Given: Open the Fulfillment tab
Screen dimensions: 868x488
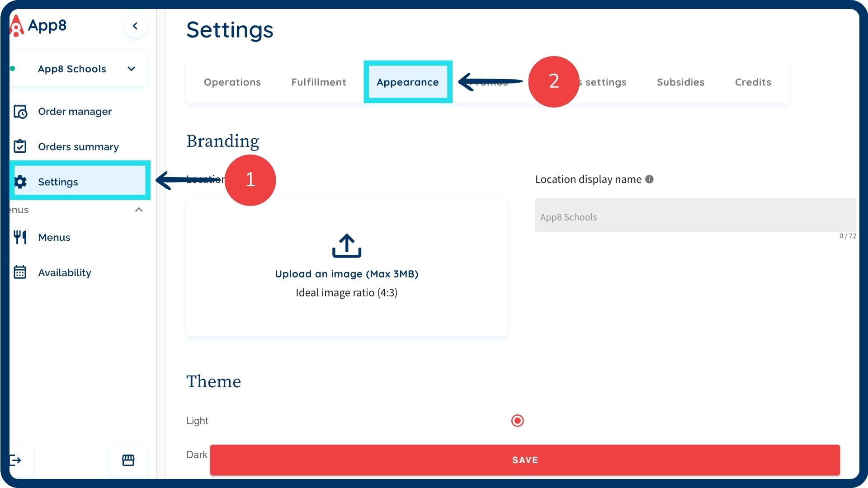Looking at the screenshot, I should click(318, 82).
